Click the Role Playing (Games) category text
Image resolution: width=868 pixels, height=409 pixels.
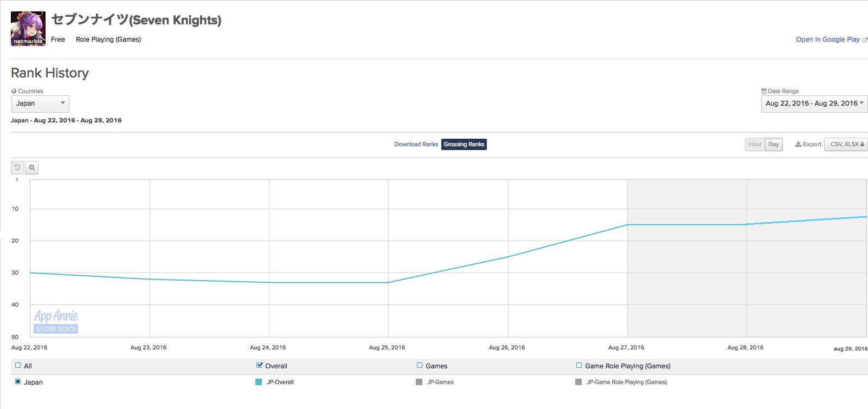[108, 40]
